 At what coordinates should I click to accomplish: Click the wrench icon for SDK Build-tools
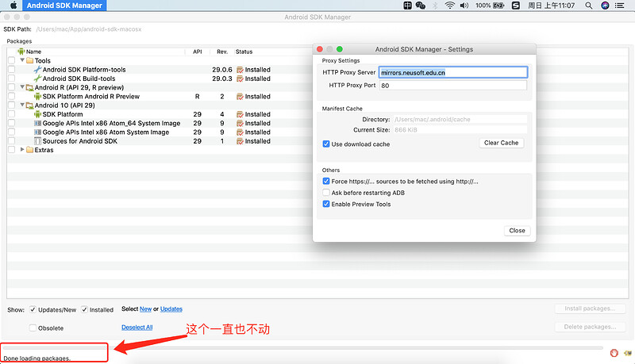pos(37,79)
